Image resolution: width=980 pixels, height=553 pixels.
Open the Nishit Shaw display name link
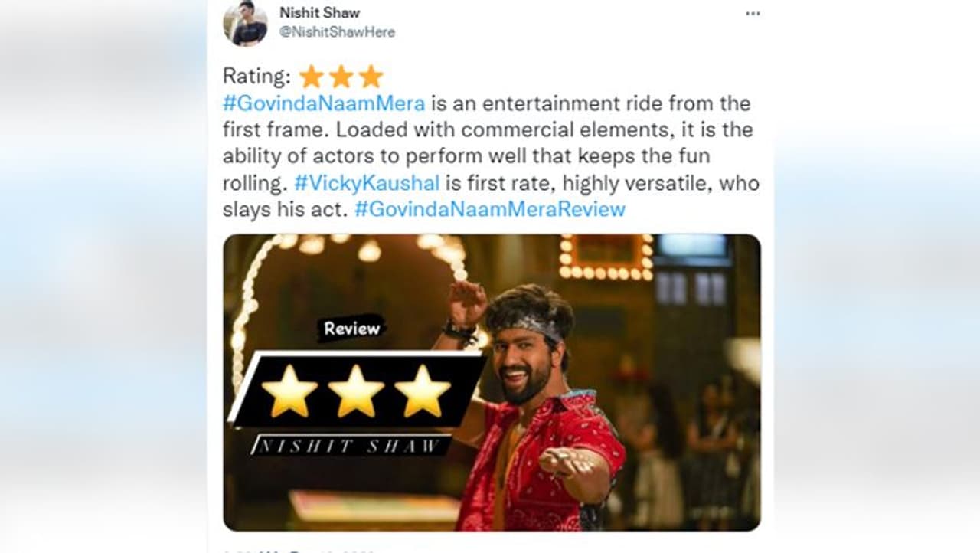click(319, 13)
